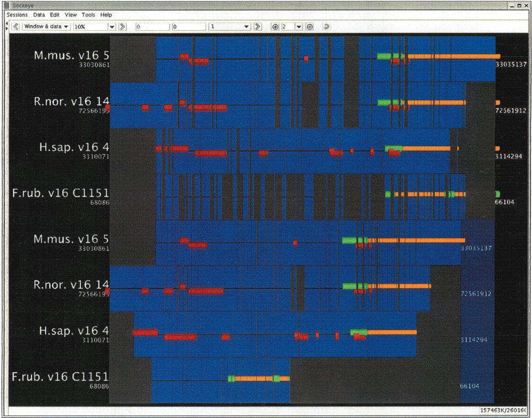532x418 pixels.
Task: Click the scroll-right chevron after 10% box
Action: click(123, 27)
